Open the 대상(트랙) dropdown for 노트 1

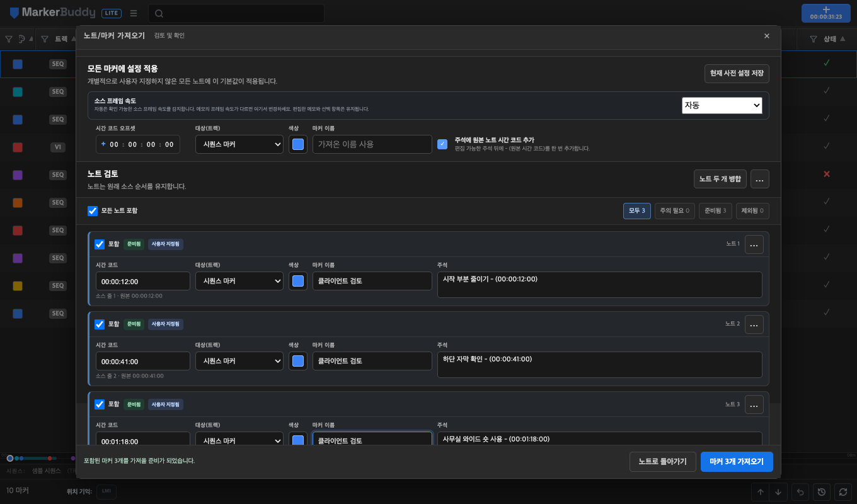[x=239, y=281]
